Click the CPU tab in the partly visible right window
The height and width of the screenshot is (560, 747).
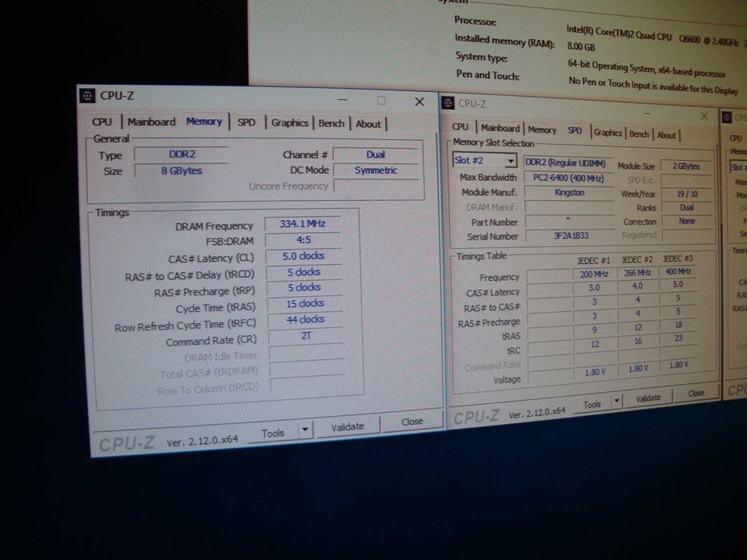736,138
